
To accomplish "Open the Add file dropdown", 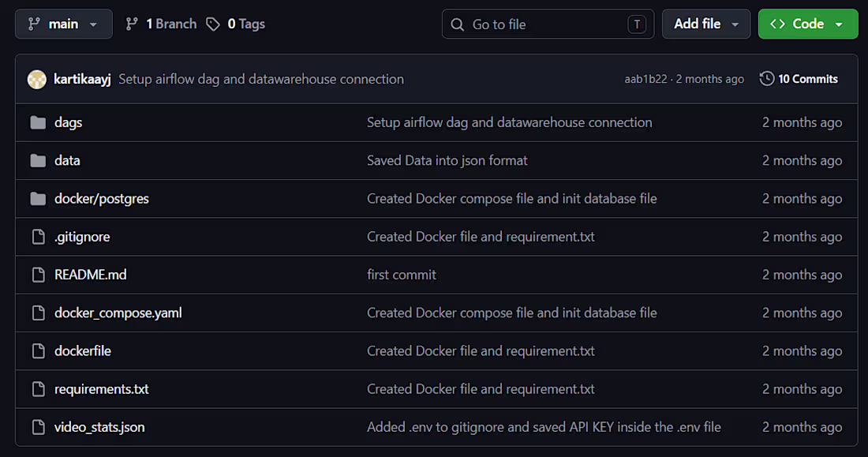I will coord(706,24).
